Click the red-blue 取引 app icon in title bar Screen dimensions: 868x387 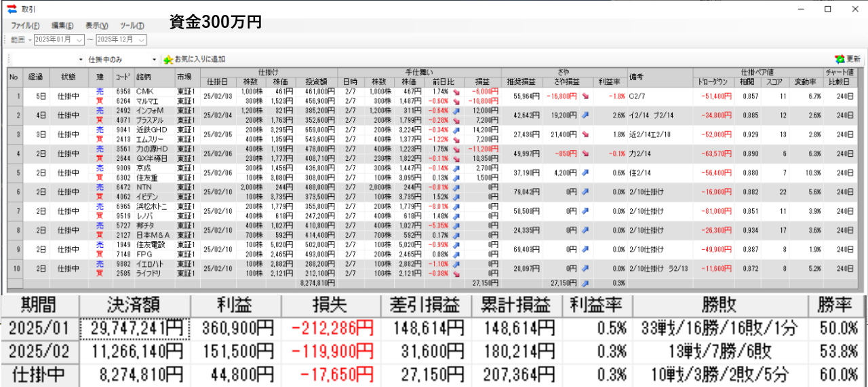[x=12, y=9]
